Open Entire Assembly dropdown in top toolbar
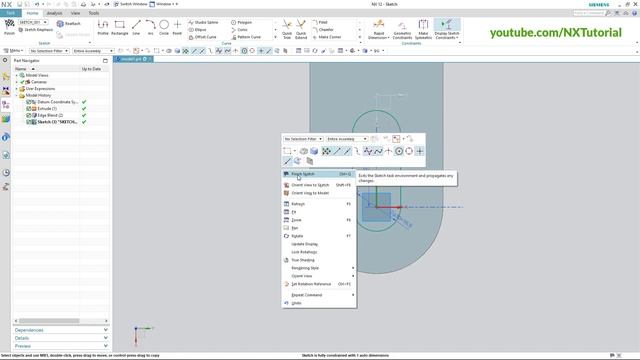The width and height of the screenshot is (640, 360). click(93, 51)
